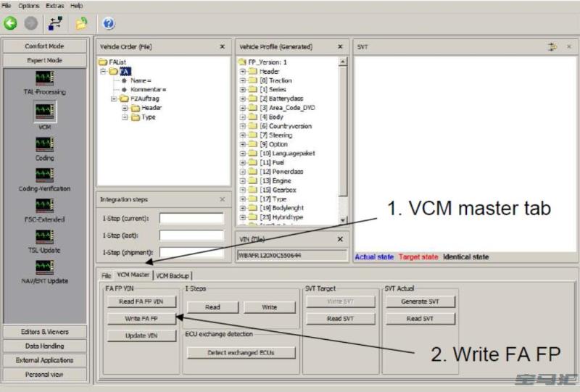The height and width of the screenshot is (392, 580).
Task: Click the SVT panel pin icon
Action: pos(552,46)
